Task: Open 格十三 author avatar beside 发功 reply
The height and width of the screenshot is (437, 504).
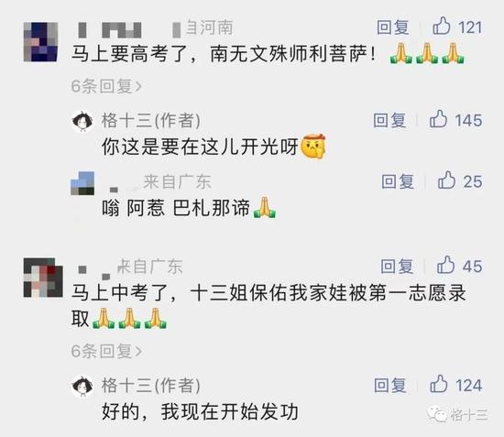Action: click(x=82, y=386)
